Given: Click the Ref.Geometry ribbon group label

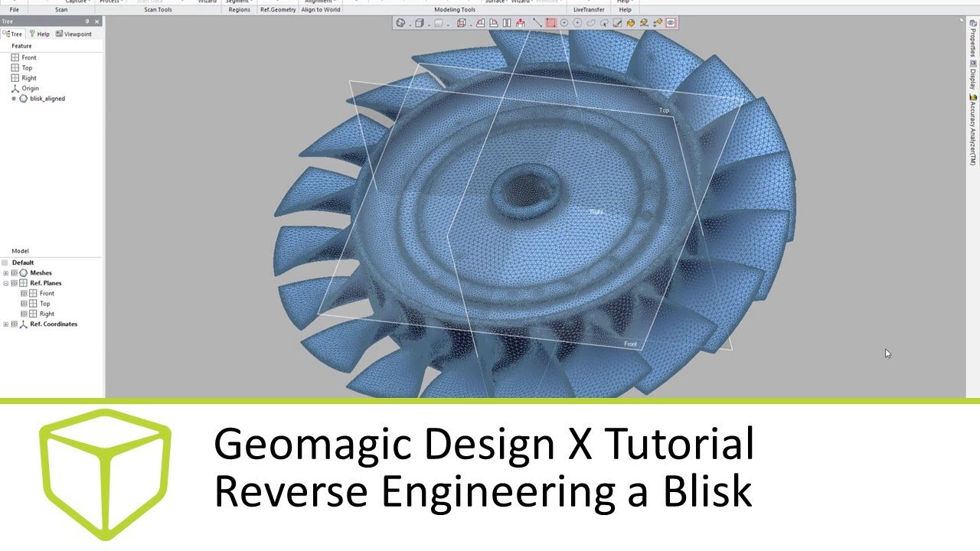Looking at the screenshot, I should pyautogui.click(x=278, y=10).
